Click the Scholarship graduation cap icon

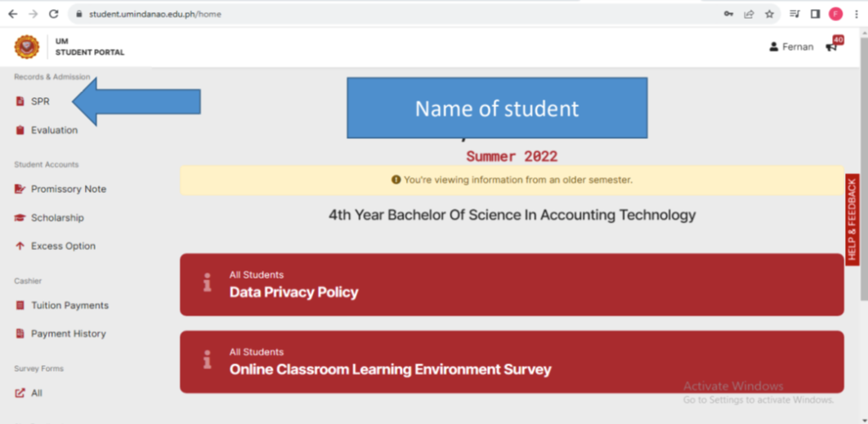click(20, 217)
